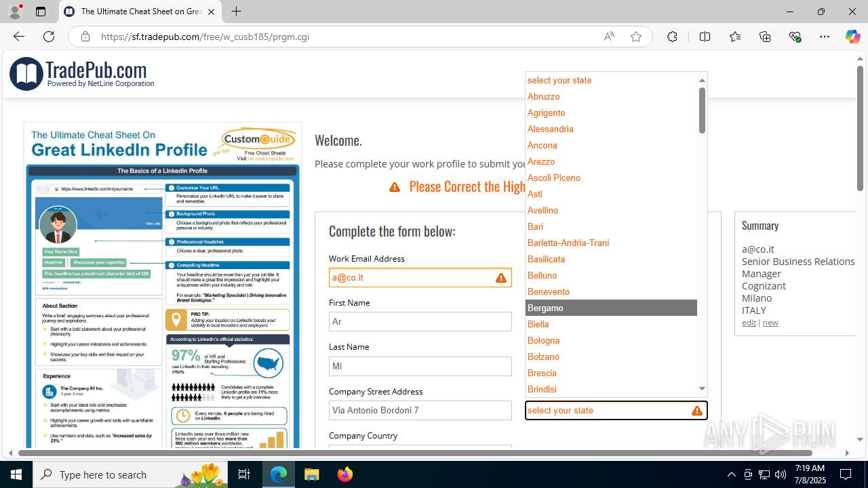Click the Last Name field
This screenshot has height=488, width=868.
pos(420,366)
